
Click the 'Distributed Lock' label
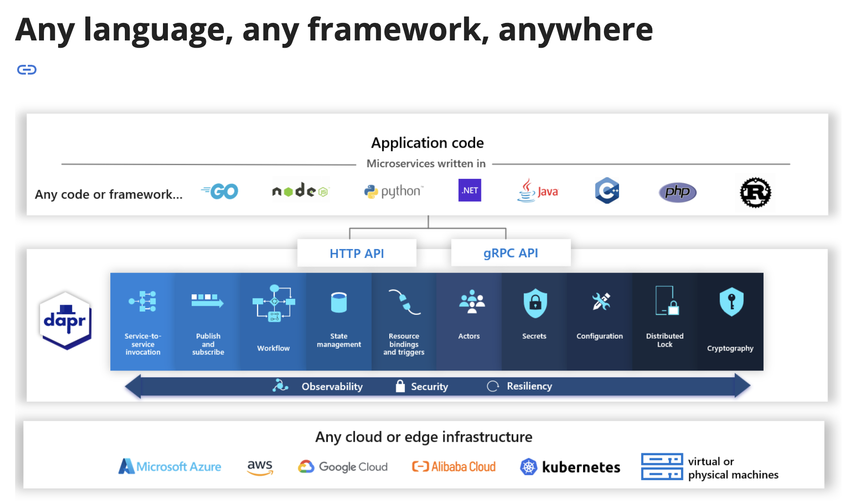665,340
